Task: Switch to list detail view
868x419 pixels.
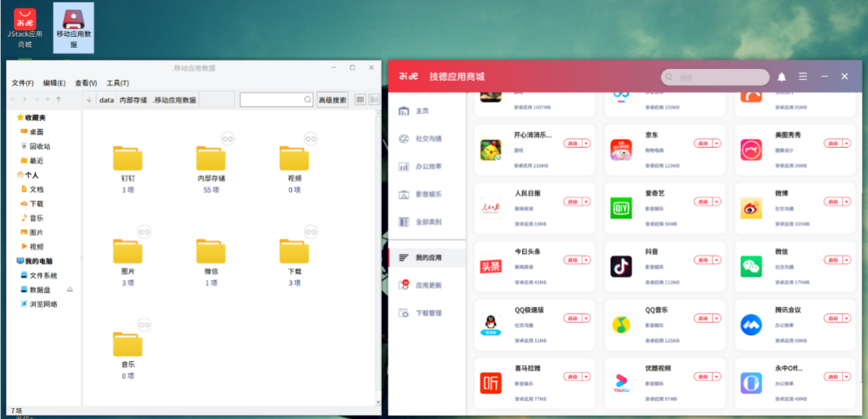Action: tap(374, 99)
